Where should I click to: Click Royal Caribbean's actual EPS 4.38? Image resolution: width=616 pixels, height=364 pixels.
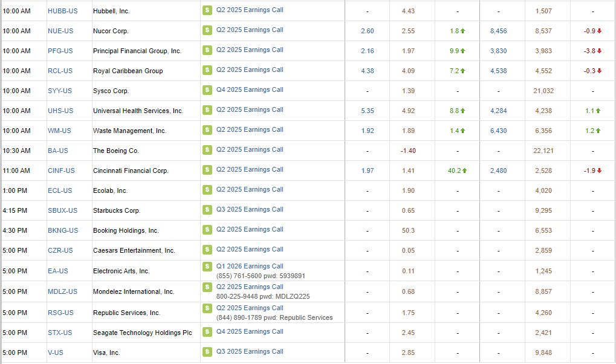pyautogui.click(x=368, y=71)
